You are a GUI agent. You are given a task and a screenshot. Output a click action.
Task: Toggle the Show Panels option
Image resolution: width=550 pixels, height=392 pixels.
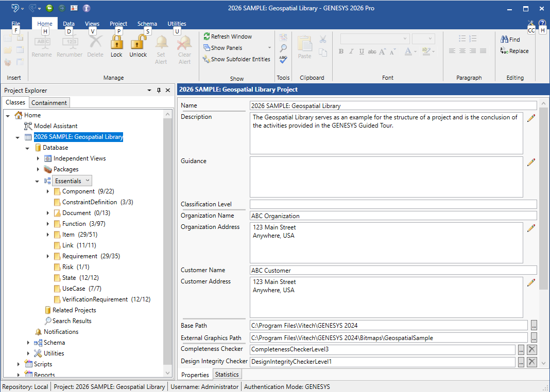[227, 48]
